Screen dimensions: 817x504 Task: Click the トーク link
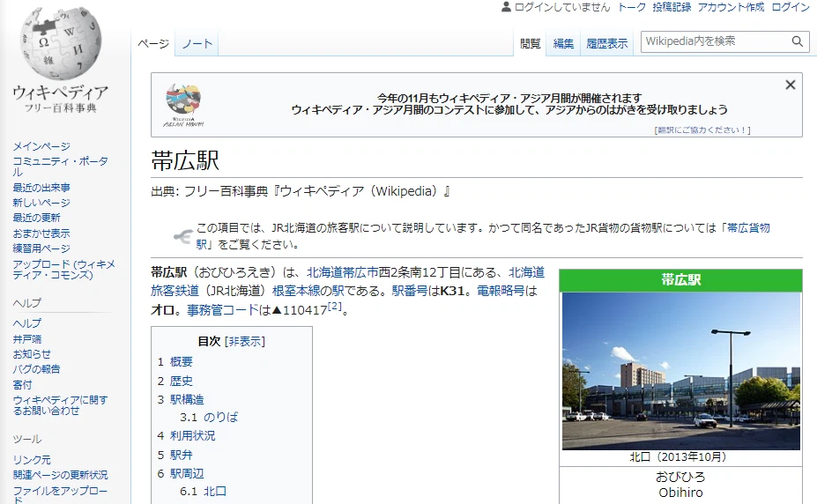pos(632,7)
